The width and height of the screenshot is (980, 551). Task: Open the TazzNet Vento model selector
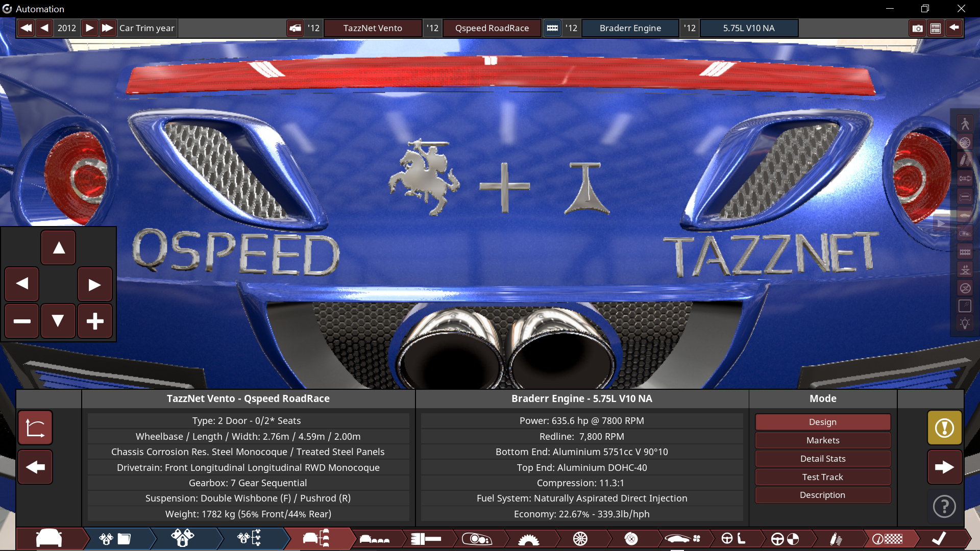pos(373,28)
